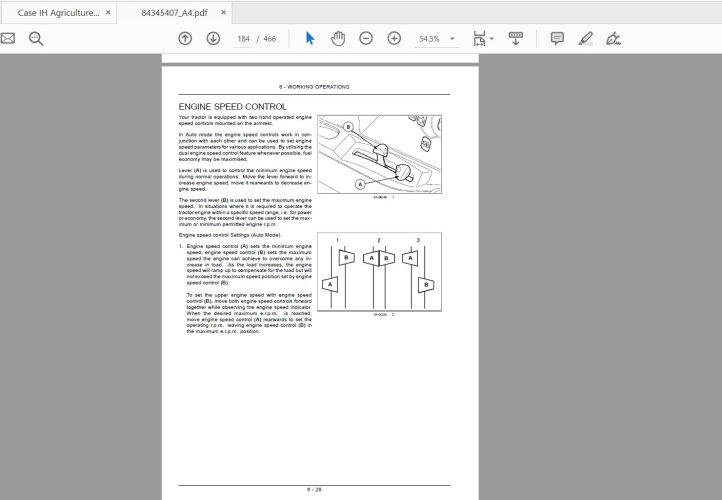
Task: Select the highlighter pen tool
Action: [x=585, y=38]
